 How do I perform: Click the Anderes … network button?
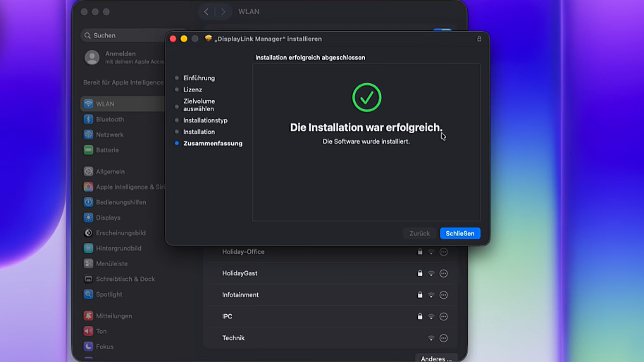(x=435, y=358)
